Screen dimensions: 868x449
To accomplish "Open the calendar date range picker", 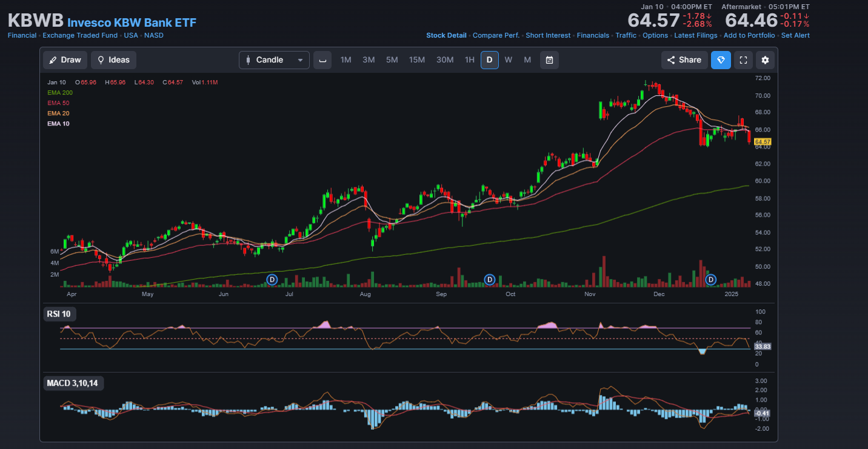I will [549, 60].
